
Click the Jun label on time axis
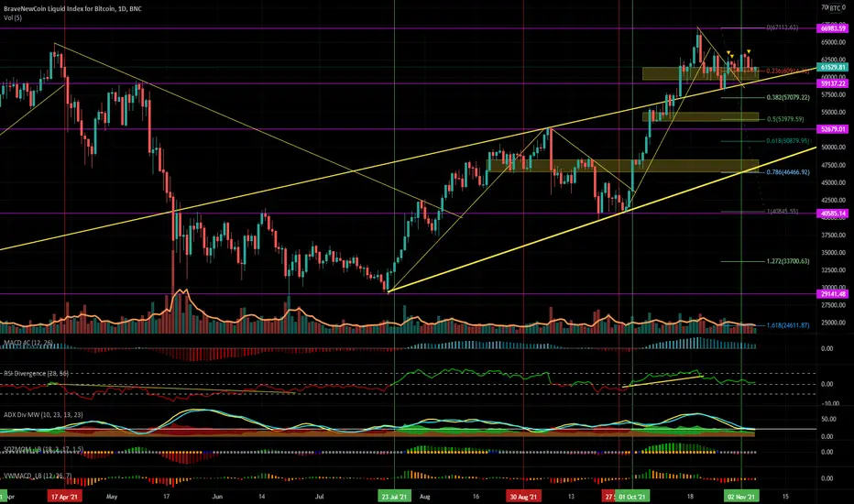click(x=217, y=497)
